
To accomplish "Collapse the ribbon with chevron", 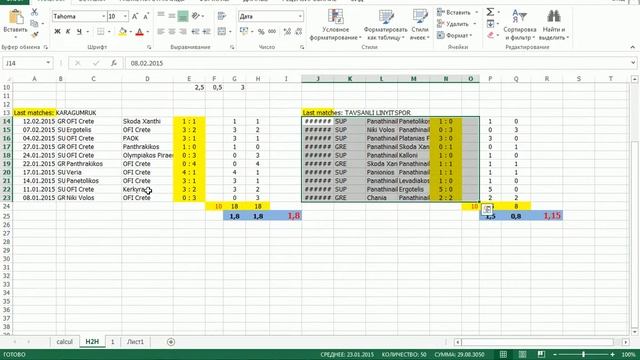I will (632, 47).
